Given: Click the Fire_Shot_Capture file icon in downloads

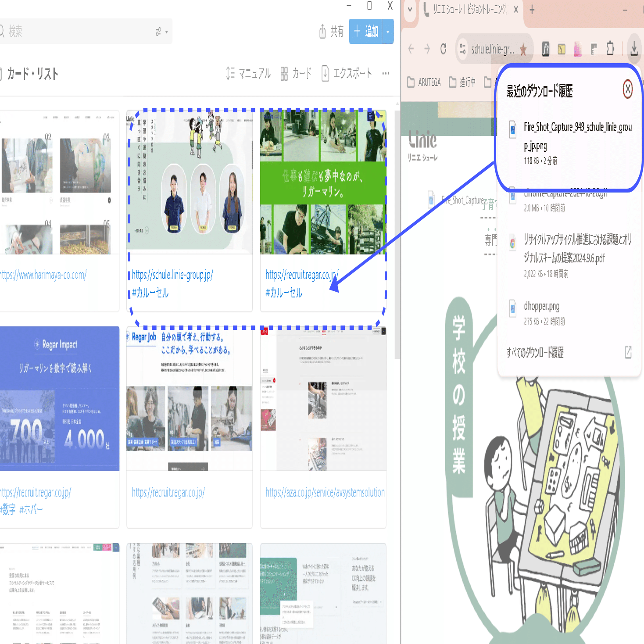Looking at the screenshot, I should pyautogui.click(x=512, y=130).
